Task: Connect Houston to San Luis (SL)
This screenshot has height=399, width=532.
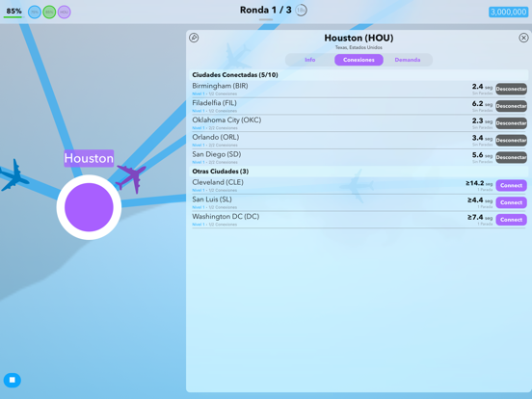Action: pos(511,202)
